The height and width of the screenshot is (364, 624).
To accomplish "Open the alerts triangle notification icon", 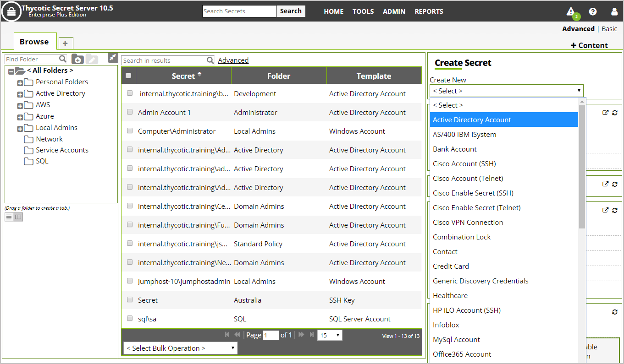I will point(570,11).
